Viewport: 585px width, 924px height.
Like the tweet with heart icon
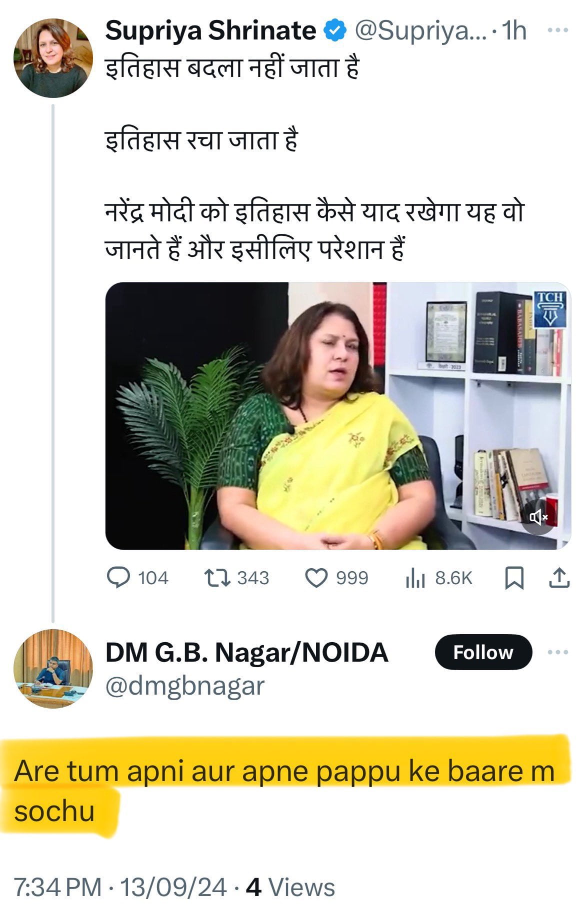pos(316,578)
